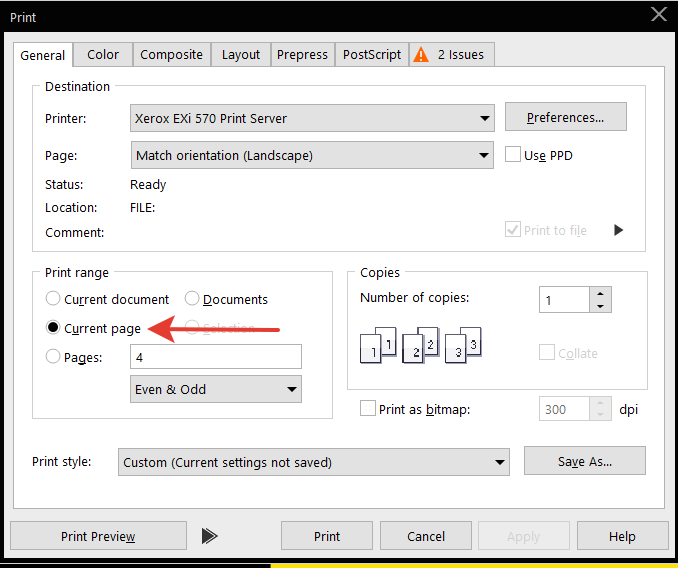The height and width of the screenshot is (568, 678).
Task: Decrease the bitmap dpi value
Action: [600, 415]
